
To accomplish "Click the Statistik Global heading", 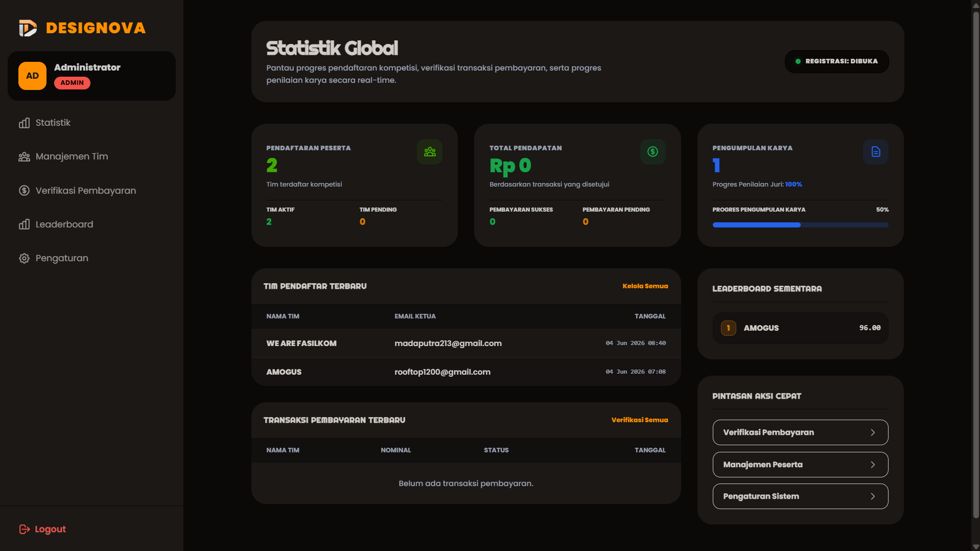I will [x=332, y=48].
